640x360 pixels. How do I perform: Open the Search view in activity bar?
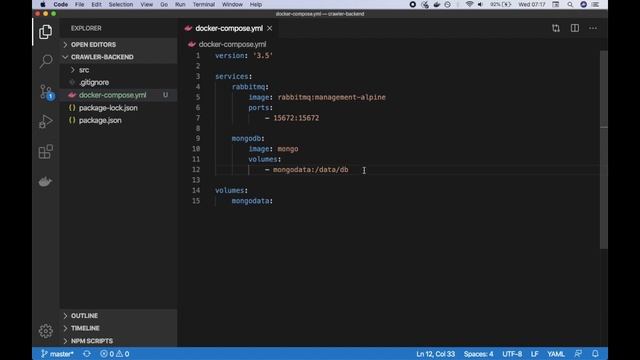click(x=46, y=62)
